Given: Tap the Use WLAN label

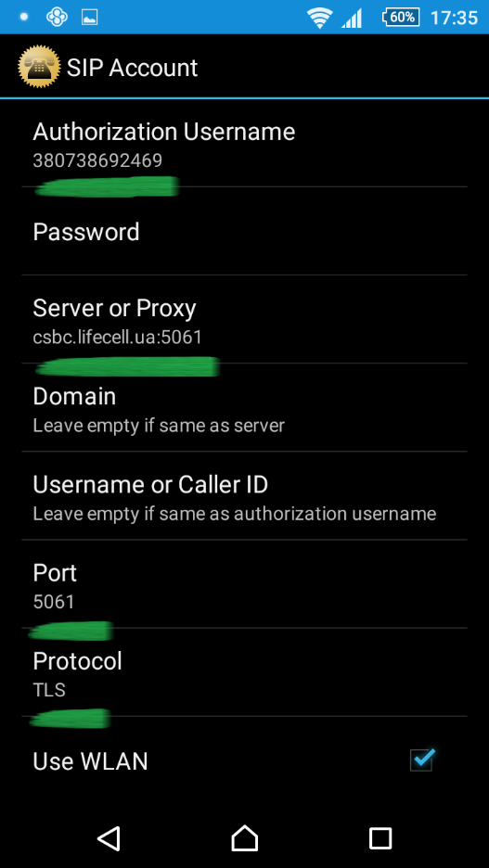Looking at the screenshot, I should click(90, 761).
